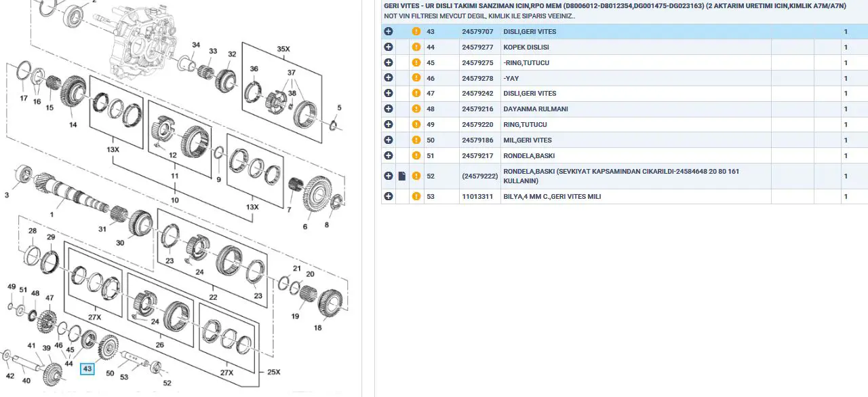Click the orange info icon in row 46

[416, 79]
